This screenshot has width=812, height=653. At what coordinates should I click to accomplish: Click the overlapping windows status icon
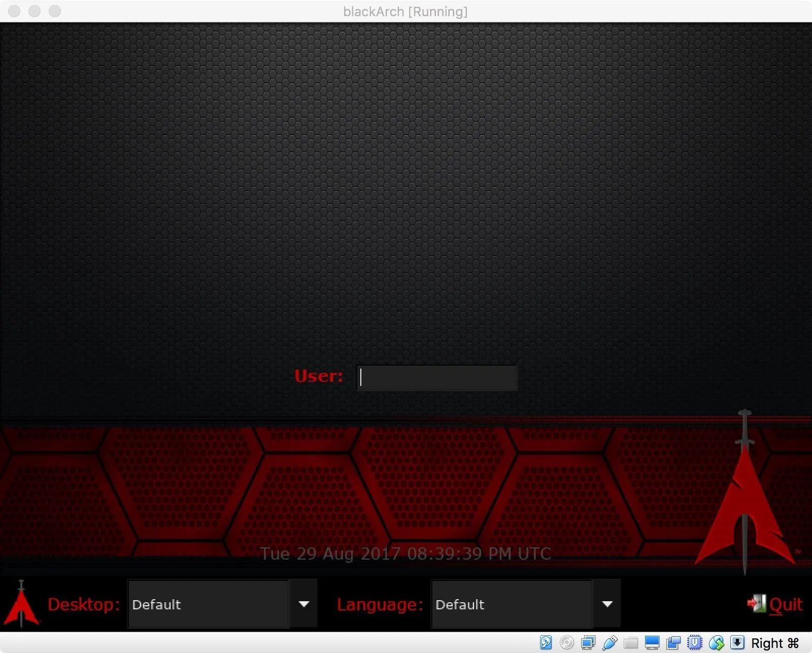[x=673, y=642]
